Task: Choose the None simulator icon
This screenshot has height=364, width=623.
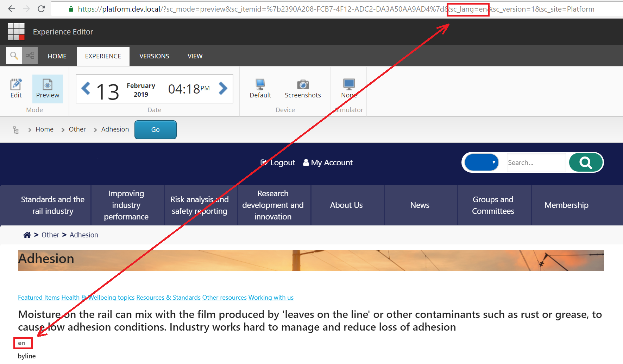Action: pyautogui.click(x=349, y=89)
